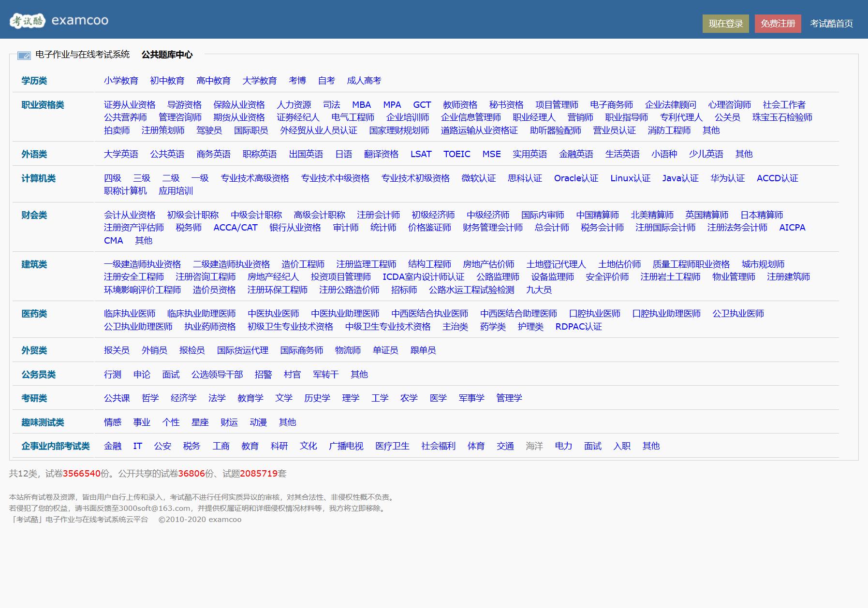
Task: Open 电子作业与在线考试系统 heading link
Action: [x=82, y=55]
